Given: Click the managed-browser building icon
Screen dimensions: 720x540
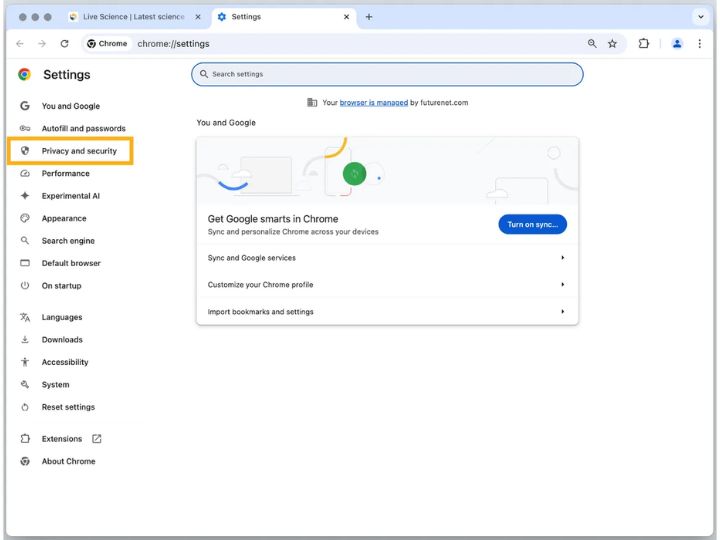Looking at the screenshot, I should click(312, 102).
